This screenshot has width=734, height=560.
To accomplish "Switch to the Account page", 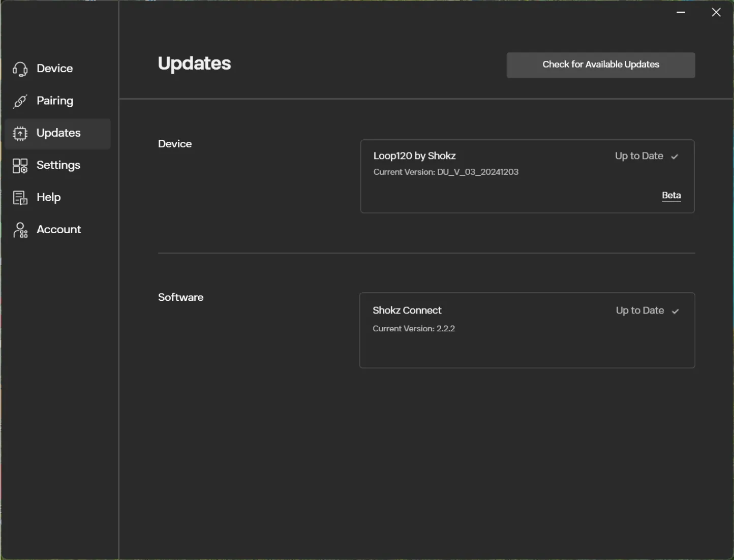I will point(58,230).
